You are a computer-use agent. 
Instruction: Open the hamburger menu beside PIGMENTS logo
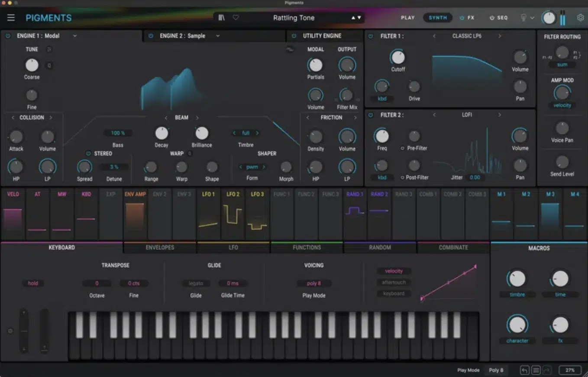pyautogui.click(x=11, y=17)
